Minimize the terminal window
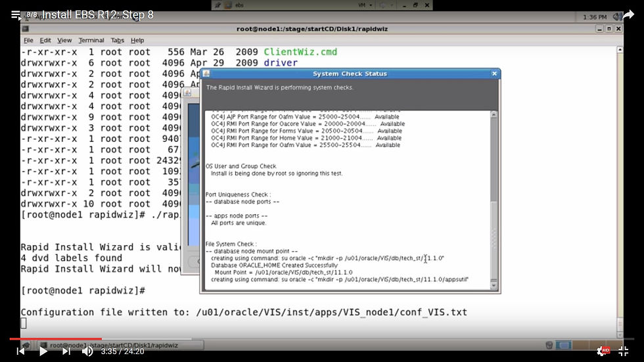This screenshot has width=644, height=362. [599, 29]
